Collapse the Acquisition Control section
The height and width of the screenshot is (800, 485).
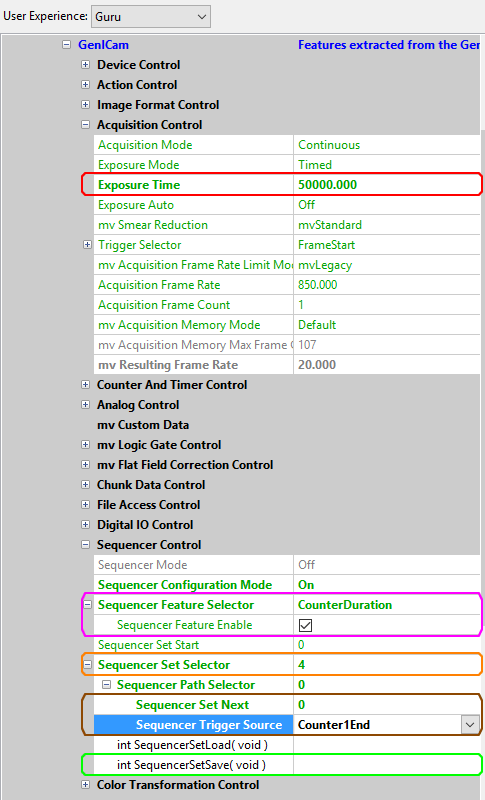[x=86, y=124]
